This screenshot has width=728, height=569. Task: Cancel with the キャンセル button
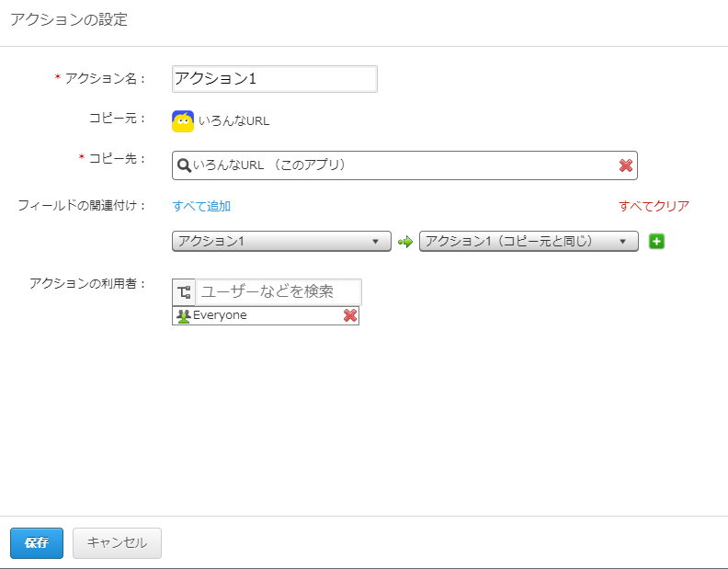tap(117, 543)
